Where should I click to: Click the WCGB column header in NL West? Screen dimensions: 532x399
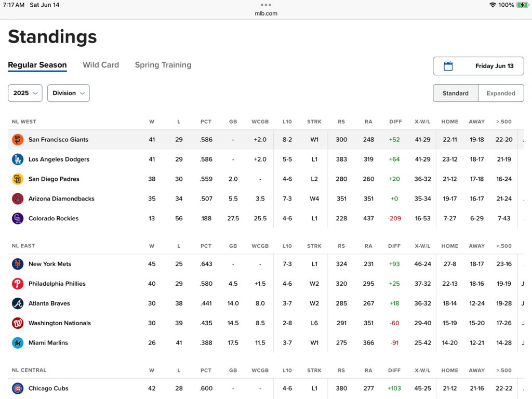coord(260,122)
